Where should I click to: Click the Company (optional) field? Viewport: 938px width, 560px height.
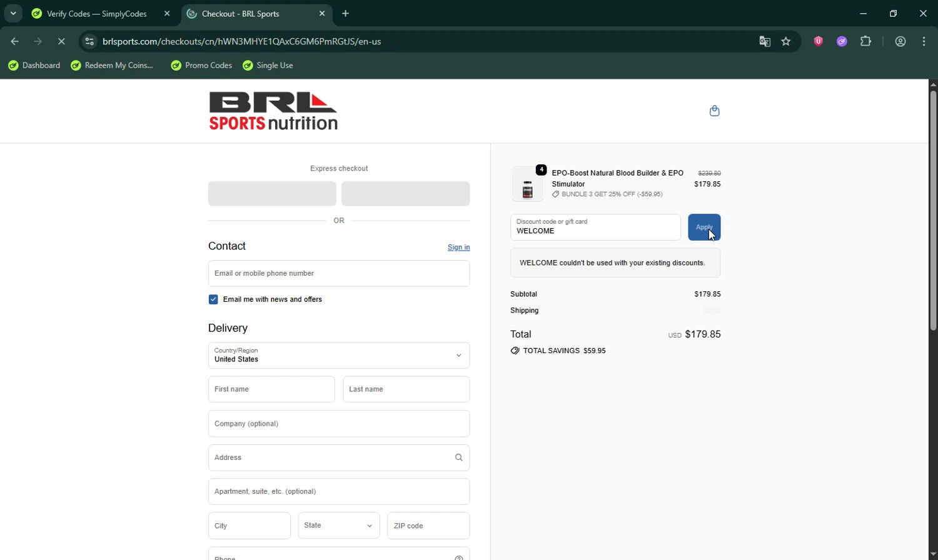pos(339,424)
